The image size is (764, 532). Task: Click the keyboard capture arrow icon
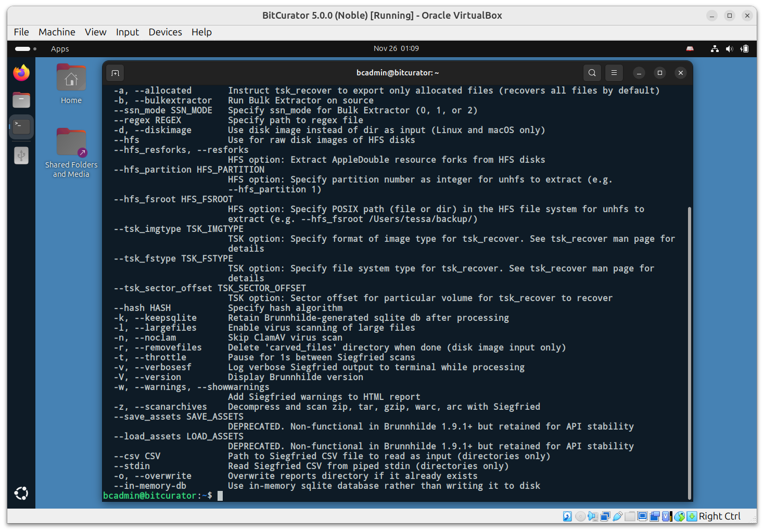[x=692, y=516]
